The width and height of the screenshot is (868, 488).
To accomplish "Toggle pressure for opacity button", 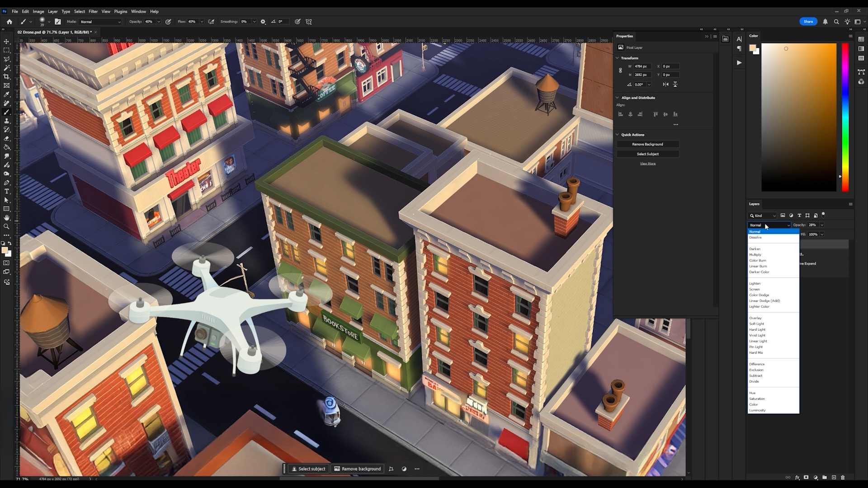I will [168, 22].
